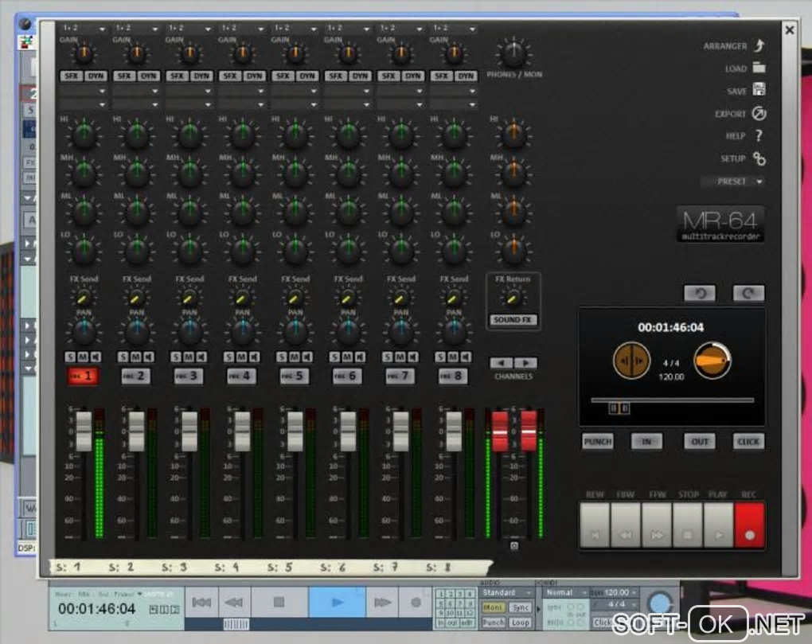This screenshot has height=644, width=812.
Task: Click the MR-64 STOP transport key
Action: click(x=687, y=525)
